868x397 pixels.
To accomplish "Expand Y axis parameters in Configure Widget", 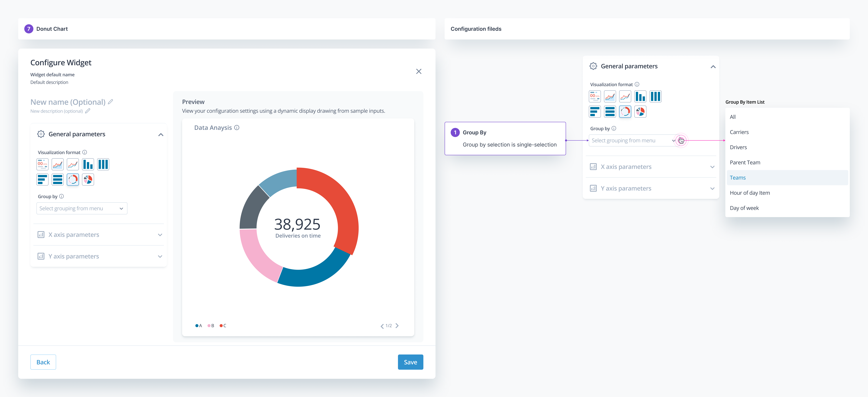I will [160, 256].
